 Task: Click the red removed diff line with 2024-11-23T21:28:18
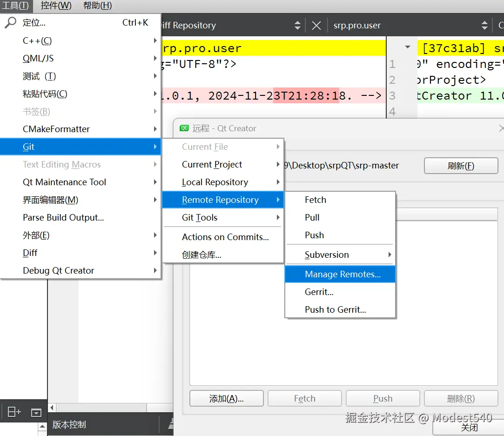coord(273,96)
